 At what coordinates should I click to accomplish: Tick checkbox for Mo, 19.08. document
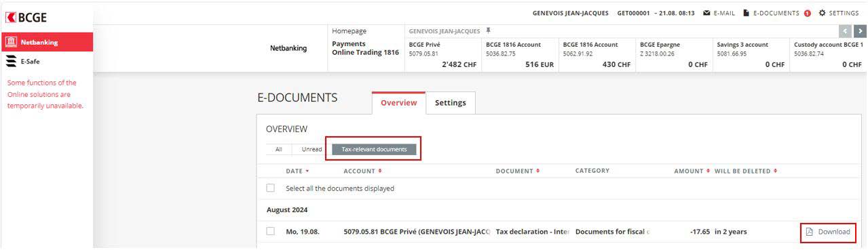[271, 231]
